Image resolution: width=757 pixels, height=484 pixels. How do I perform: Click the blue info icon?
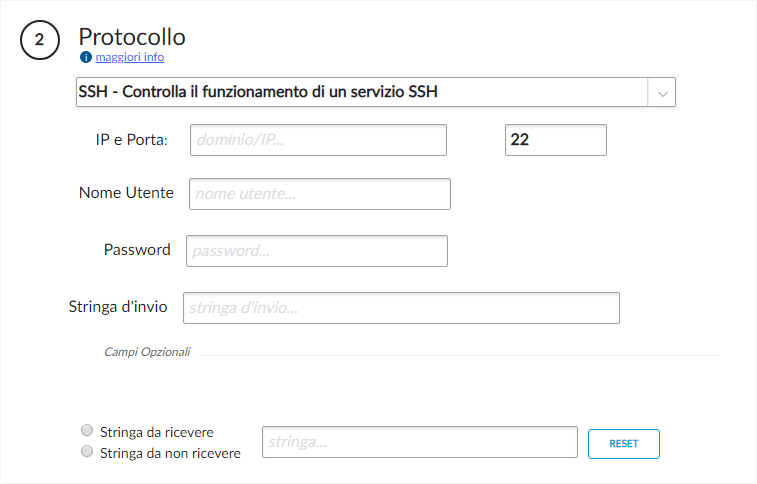click(86, 57)
